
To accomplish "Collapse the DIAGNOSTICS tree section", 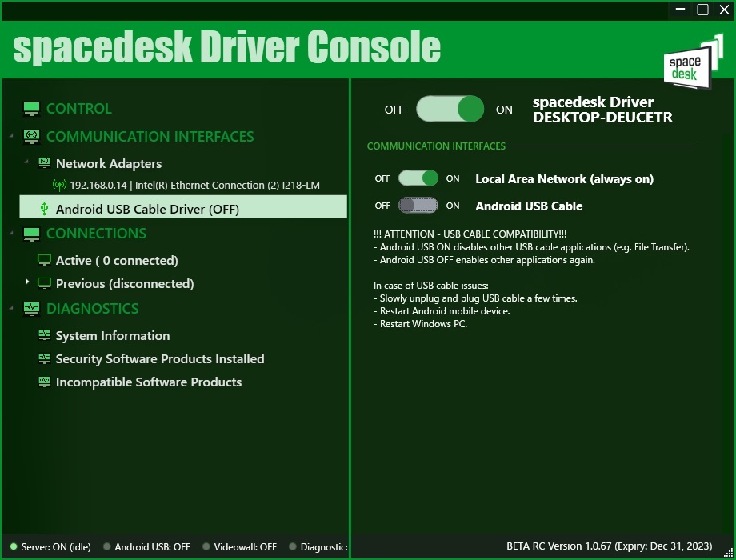I will (x=11, y=308).
